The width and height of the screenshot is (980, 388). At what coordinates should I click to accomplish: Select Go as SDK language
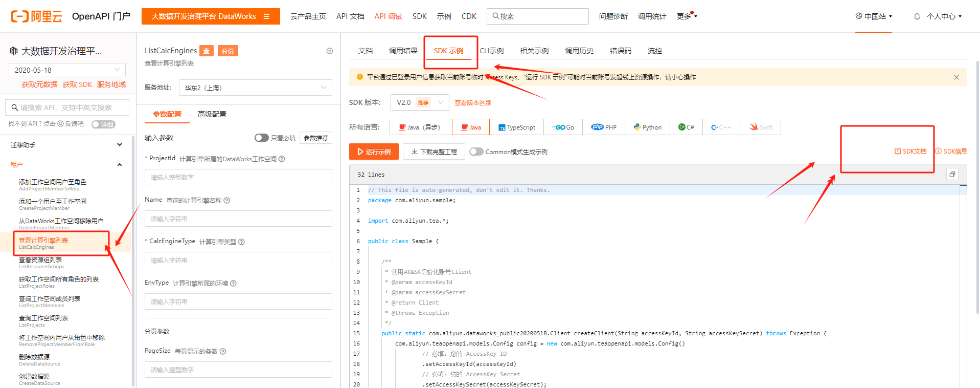[563, 127]
